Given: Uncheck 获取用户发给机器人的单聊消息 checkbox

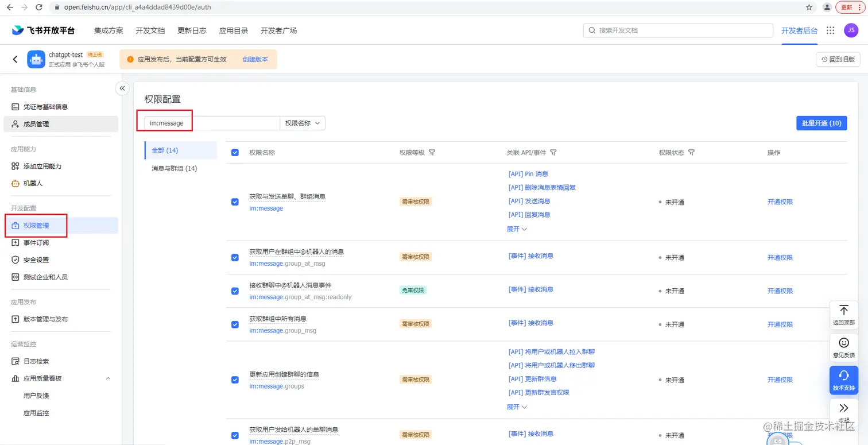Looking at the screenshot, I should [x=235, y=435].
